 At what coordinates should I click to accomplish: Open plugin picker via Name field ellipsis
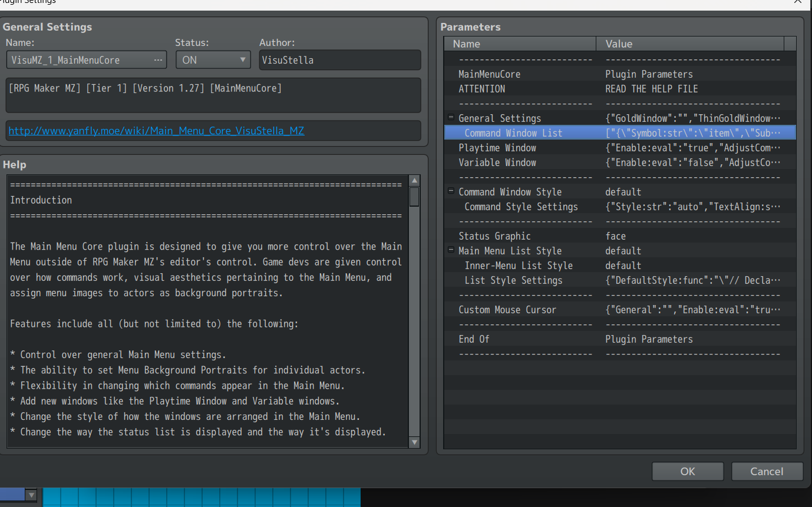[158, 60]
